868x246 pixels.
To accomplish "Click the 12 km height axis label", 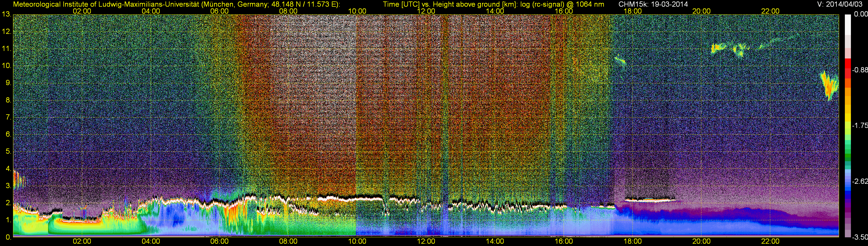I will 6,32.
